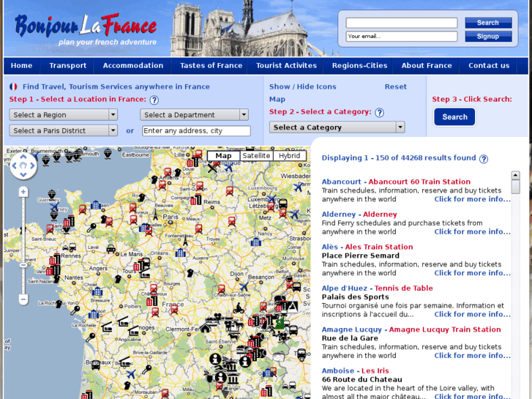Screen dimensions: 532x399
Task: Click the Signup button
Action: pyautogui.click(x=488, y=37)
